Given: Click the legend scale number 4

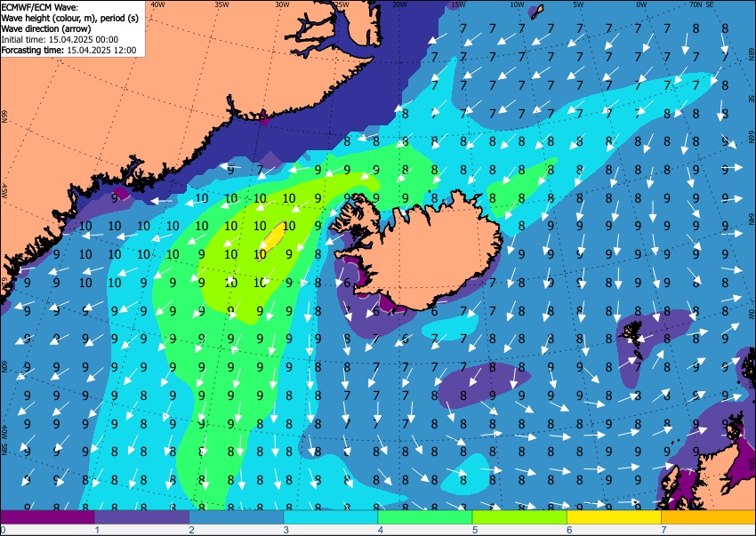Looking at the screenshot, I should 381,530.
